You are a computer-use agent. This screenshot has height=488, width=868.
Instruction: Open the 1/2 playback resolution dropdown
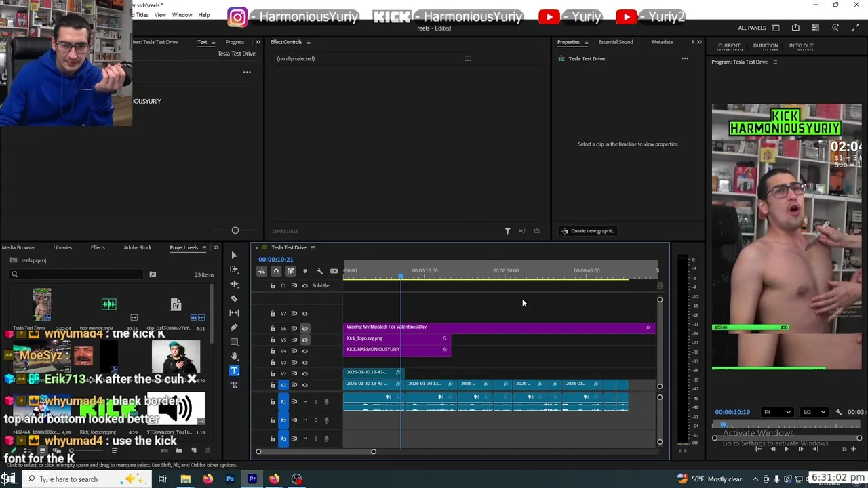click(814, 412)
